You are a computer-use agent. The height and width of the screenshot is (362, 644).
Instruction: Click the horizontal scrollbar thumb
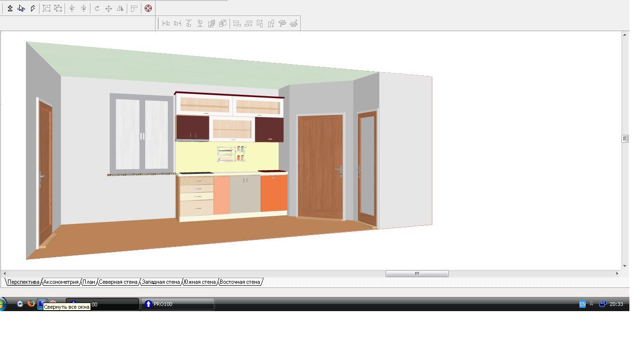pos(417,273)
